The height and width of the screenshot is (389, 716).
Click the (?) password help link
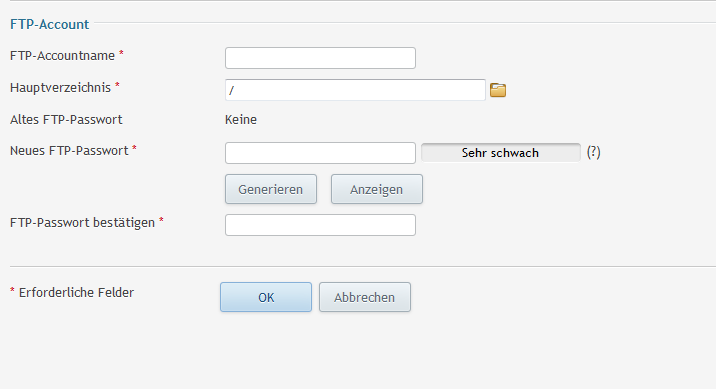click(x=593, y=152)
